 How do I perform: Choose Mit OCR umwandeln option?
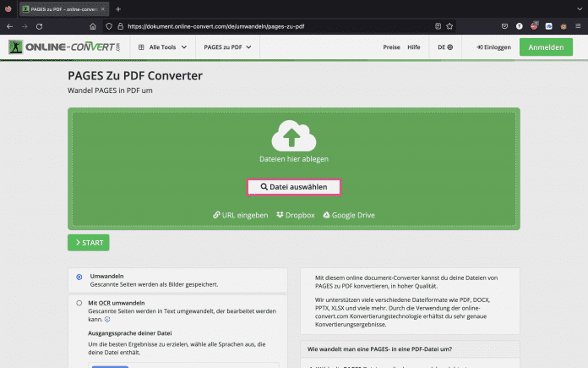79,302
